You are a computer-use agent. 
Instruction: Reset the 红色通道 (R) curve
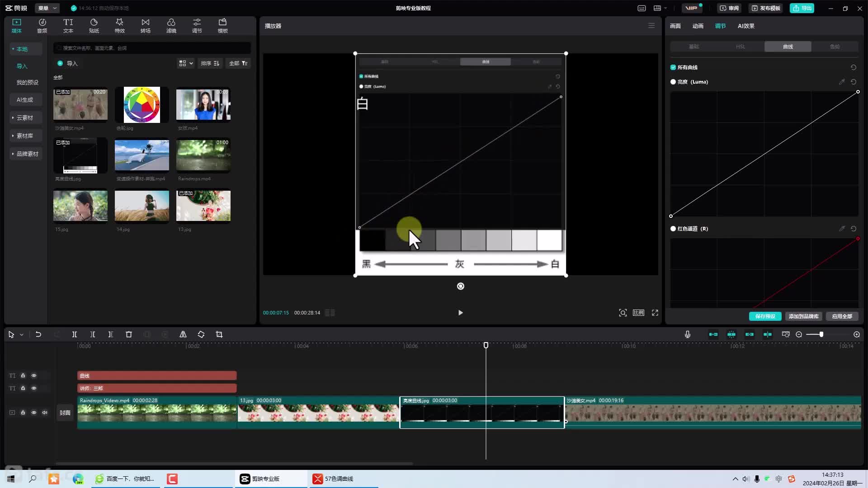[854, 229]
